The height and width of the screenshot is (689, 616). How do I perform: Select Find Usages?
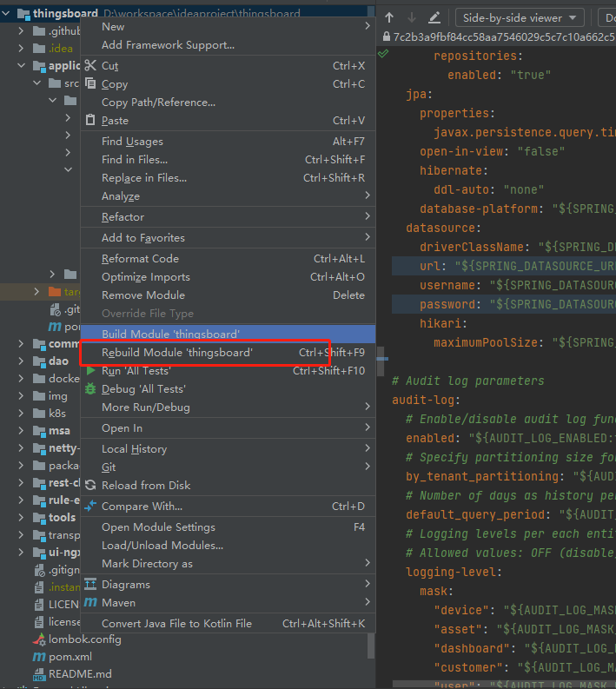click(x=228, y=141)
